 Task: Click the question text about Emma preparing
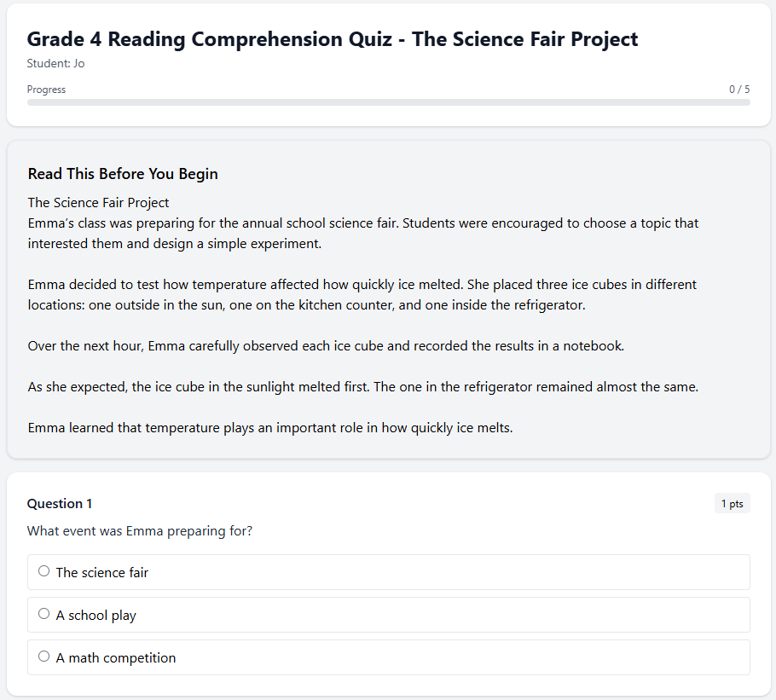tap(140, 530)
